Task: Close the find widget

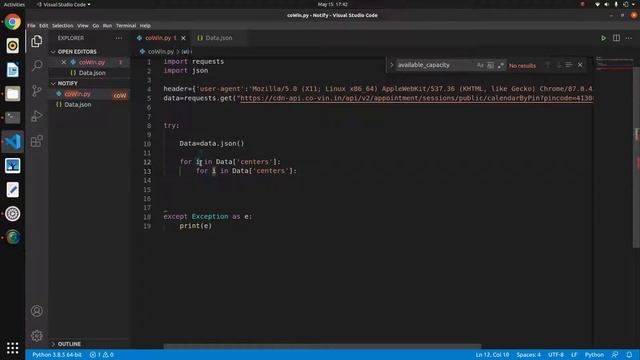Action: point(580,65)
